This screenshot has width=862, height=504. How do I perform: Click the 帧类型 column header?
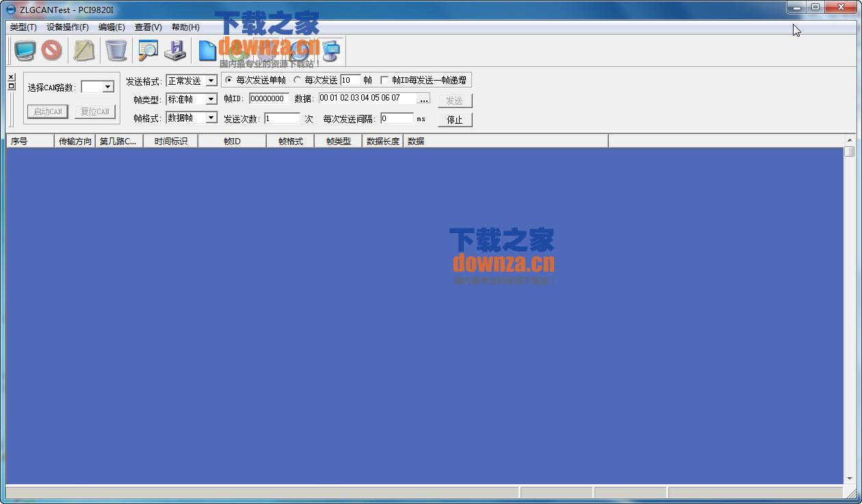(338, 142)
